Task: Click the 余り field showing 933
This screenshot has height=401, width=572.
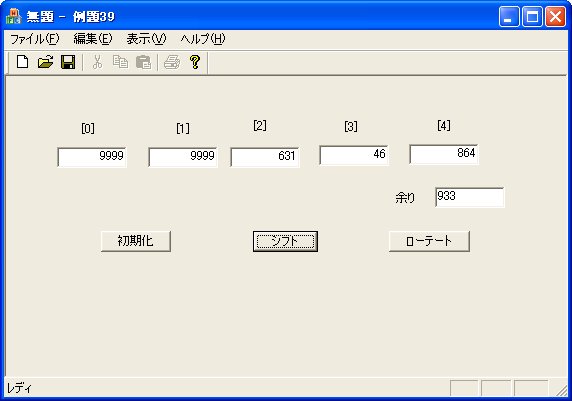Action: point(469,197)
